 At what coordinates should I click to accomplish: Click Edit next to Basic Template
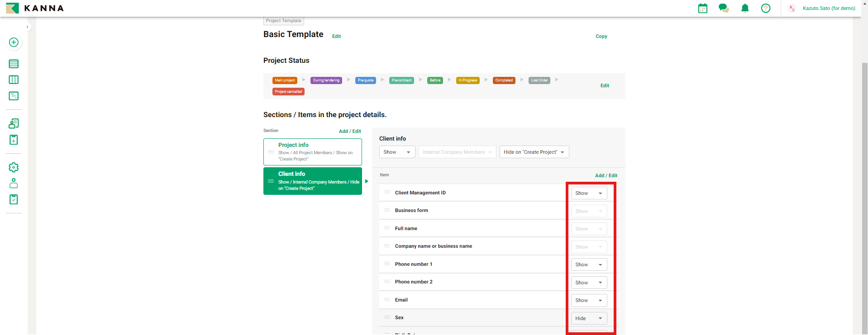pos(336,36)
